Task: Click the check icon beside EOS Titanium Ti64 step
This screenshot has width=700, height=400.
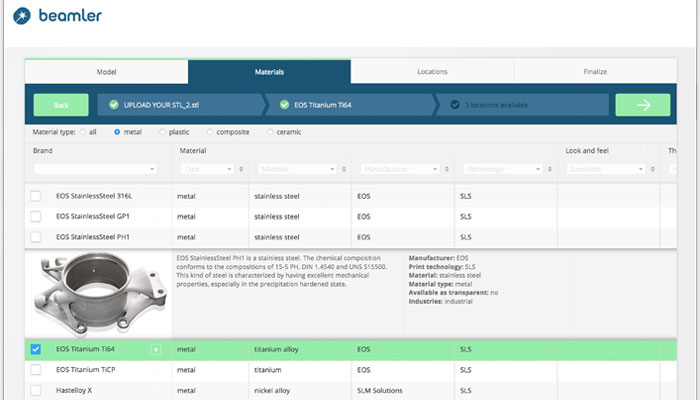Action: click(x=284, y=105)
